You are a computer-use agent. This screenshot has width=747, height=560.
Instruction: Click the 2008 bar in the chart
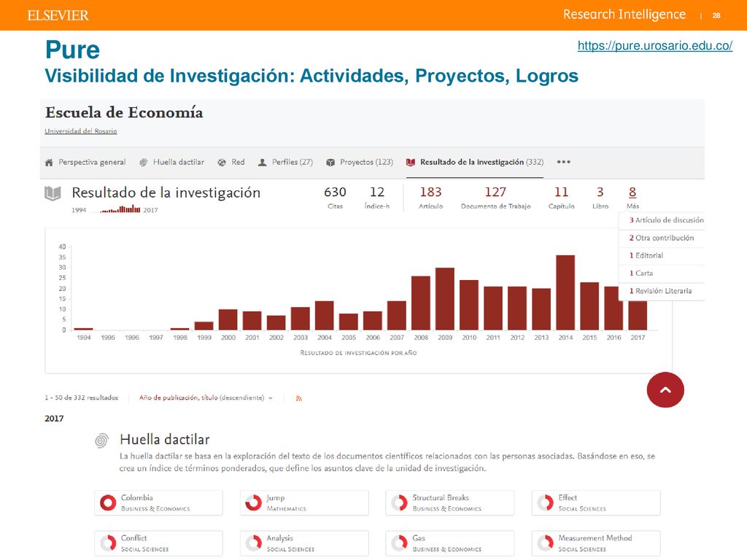tap(421, 303)
